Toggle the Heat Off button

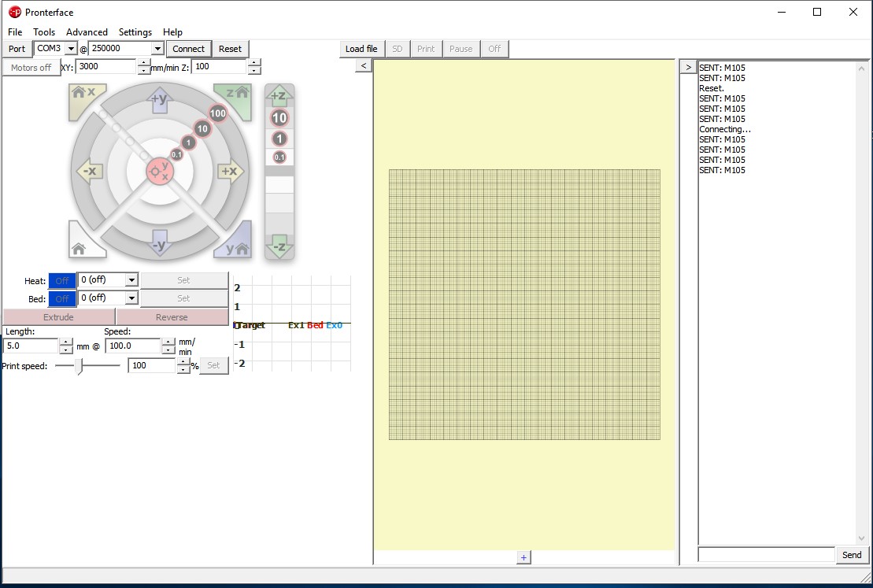point(62,280)
